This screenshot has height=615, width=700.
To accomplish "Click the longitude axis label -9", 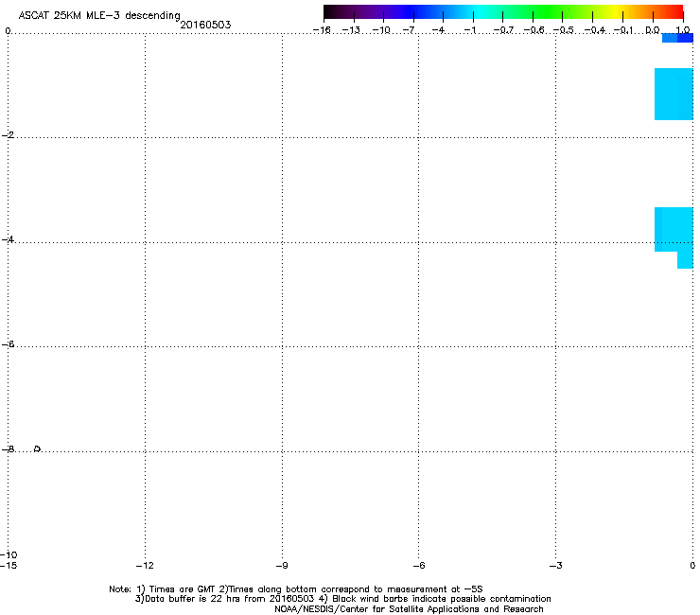I will [x=282, y=566].
